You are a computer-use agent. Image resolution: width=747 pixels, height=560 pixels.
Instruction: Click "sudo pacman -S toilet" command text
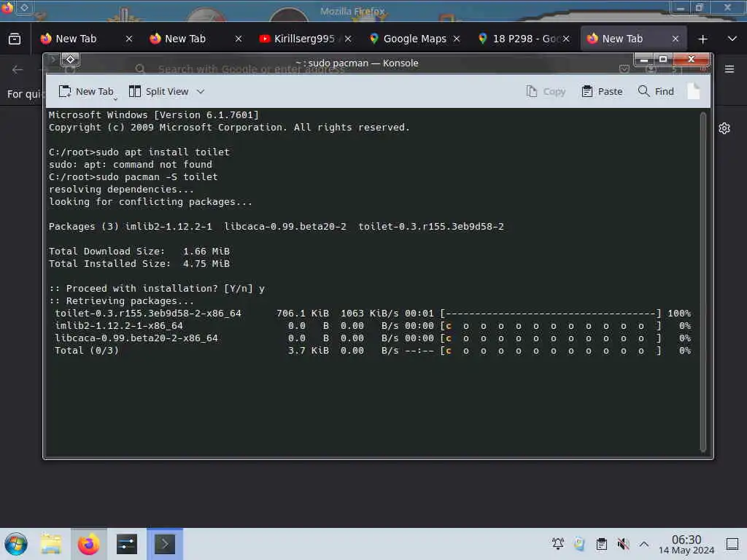point(157,176)
